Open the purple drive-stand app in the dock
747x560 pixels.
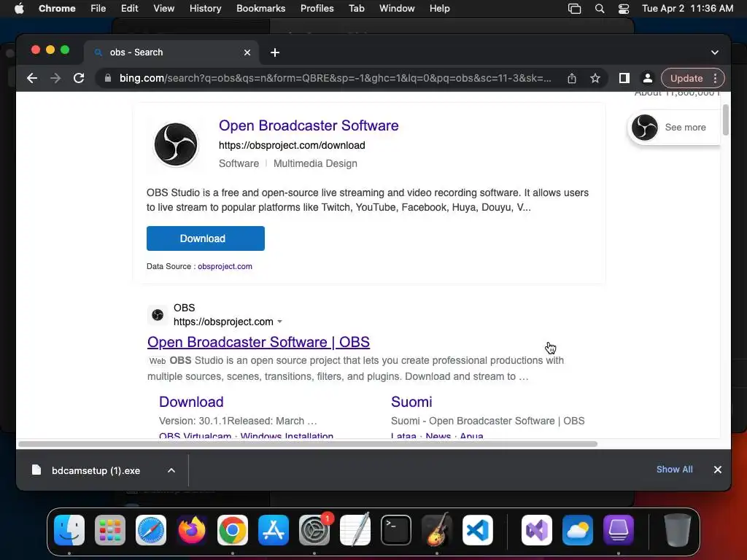pos(619,530)
